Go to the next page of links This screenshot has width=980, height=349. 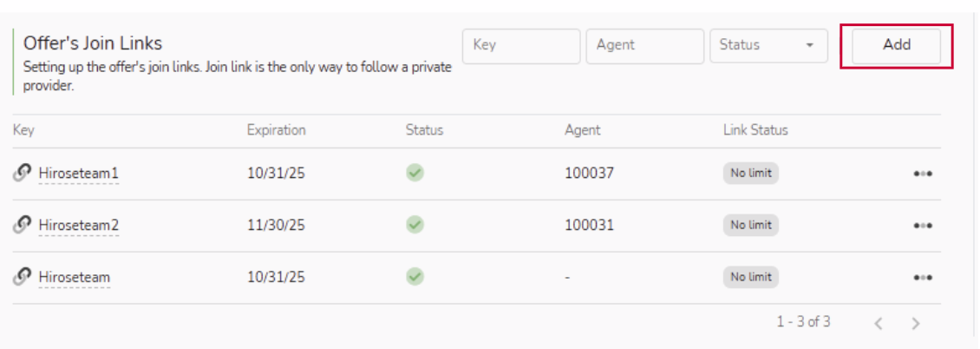915,323
